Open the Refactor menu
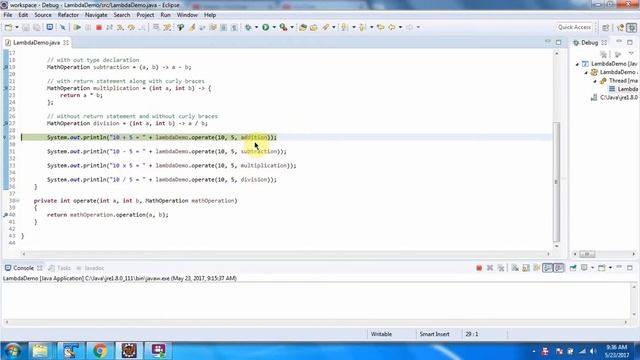The height and width of the screenshot is (360, 640). tap(68, 15)
